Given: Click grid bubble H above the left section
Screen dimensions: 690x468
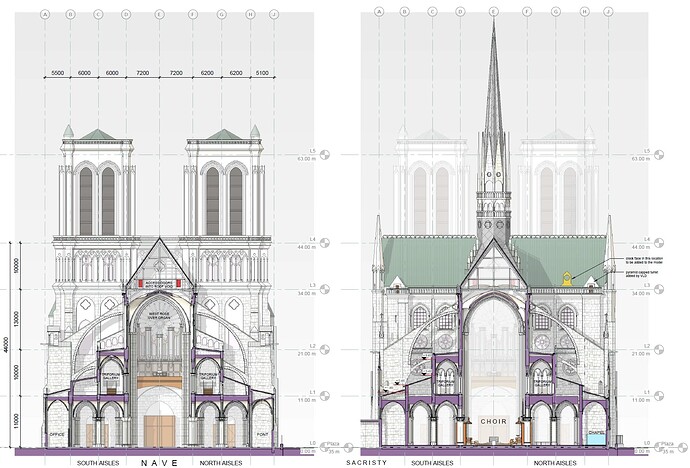Looking at the screenshot, I should click(250, 15).
